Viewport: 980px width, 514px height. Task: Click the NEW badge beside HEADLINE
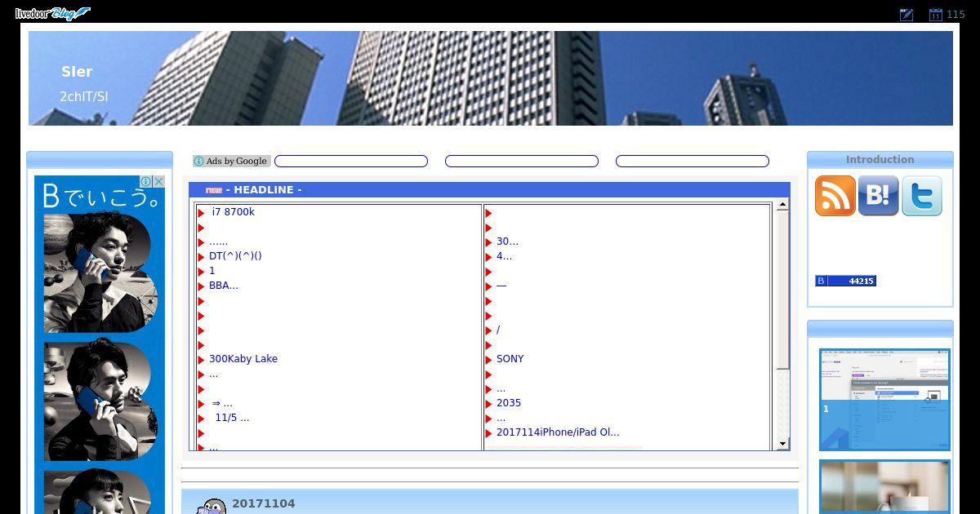[x=214, y=190]
